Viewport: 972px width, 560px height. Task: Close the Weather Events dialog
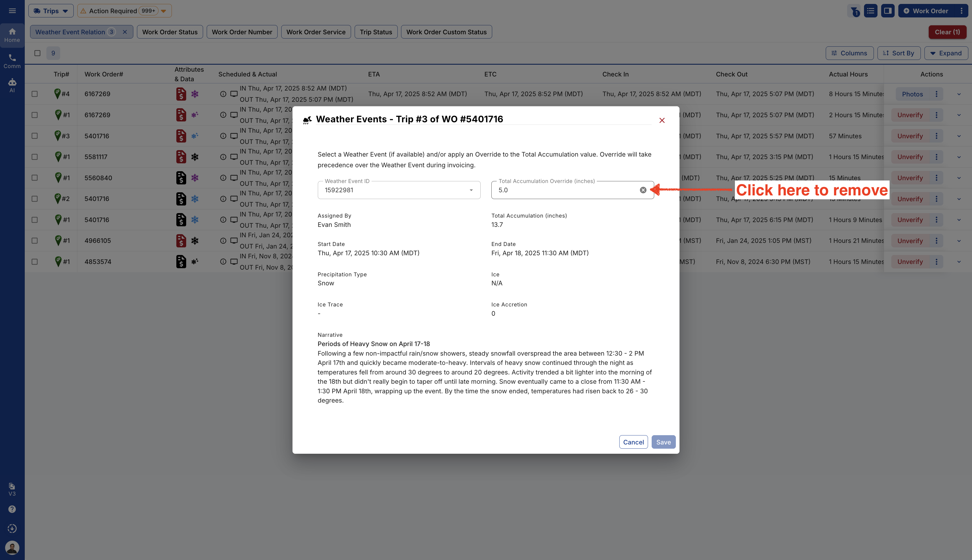click(662, 120)
